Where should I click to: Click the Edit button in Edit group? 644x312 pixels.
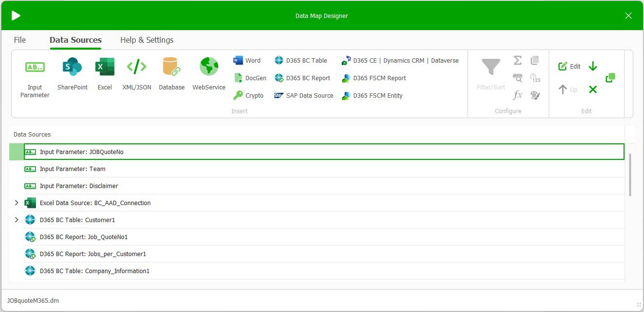pyautogui.click(x=569, y=66)
